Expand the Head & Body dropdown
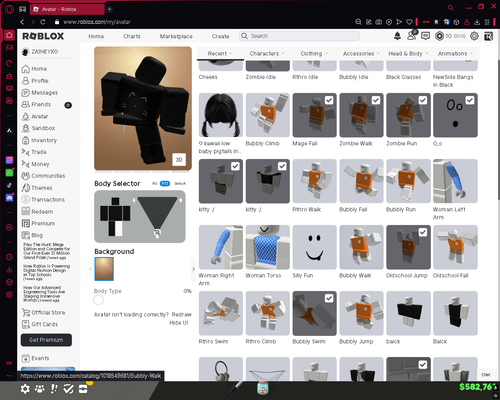This screenshot has width=500, height=400. point(408,53)
